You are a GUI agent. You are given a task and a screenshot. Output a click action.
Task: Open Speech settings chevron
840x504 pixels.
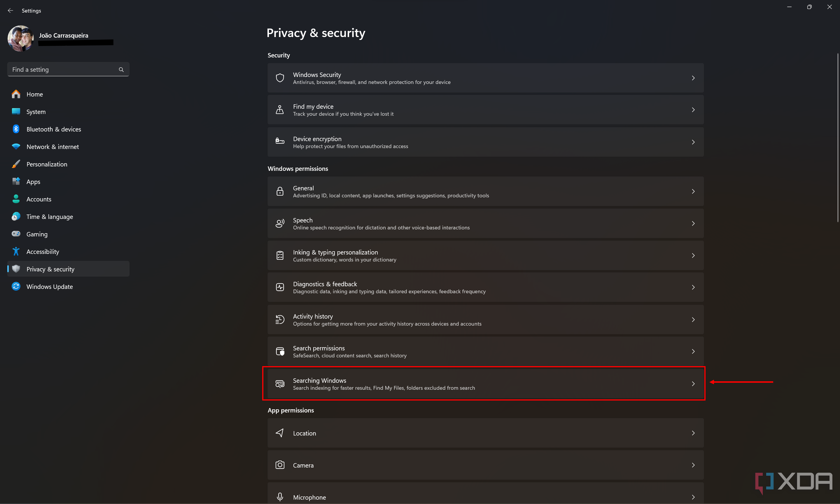point(693,223)
